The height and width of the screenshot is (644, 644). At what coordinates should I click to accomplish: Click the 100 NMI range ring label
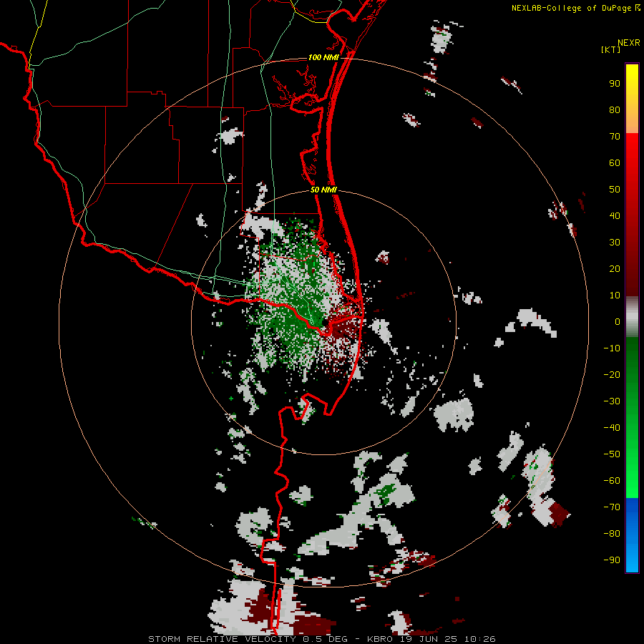coord(323,57)
